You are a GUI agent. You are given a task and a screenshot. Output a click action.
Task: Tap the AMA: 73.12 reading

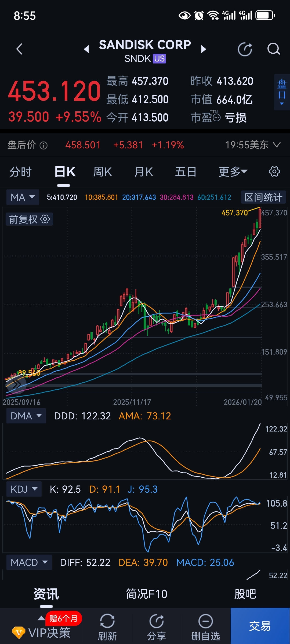145,416
